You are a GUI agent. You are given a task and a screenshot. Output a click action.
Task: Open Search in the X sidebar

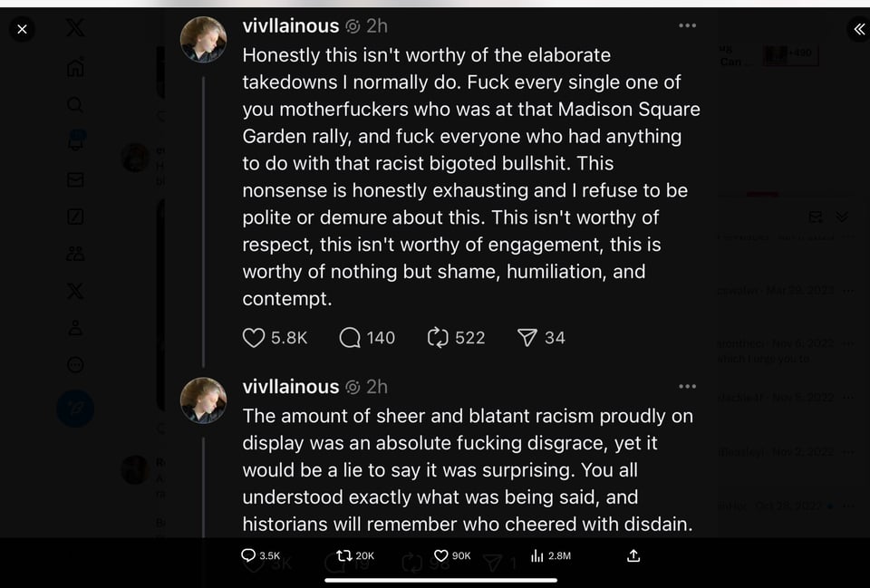pos(75,105)
